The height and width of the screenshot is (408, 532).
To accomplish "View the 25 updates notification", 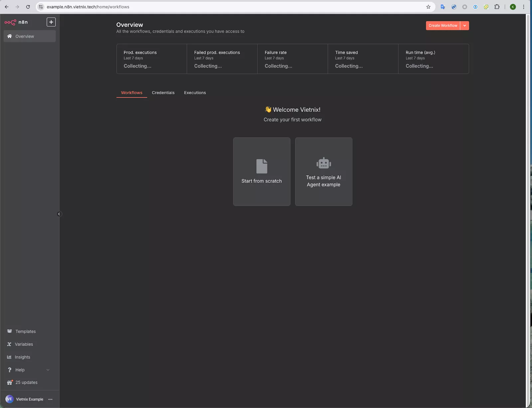I will (26, 382).
